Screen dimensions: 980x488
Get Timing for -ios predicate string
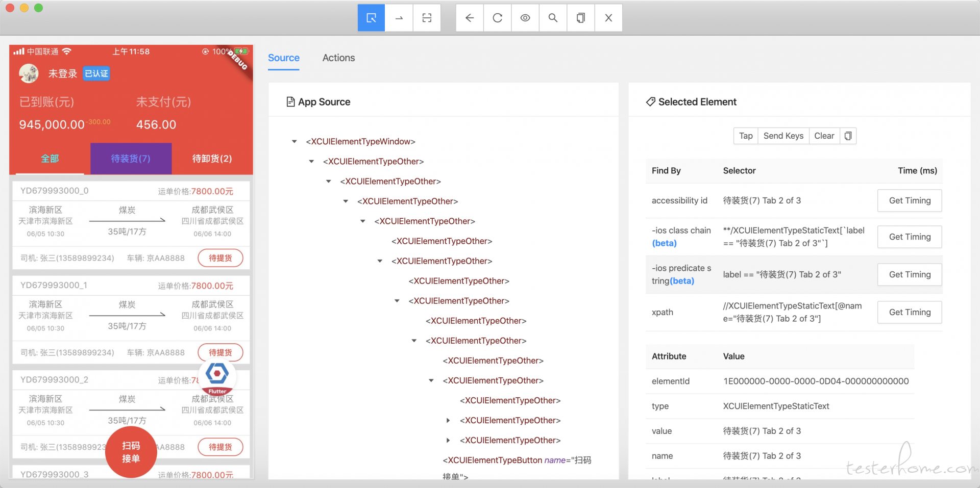point(910,274)
